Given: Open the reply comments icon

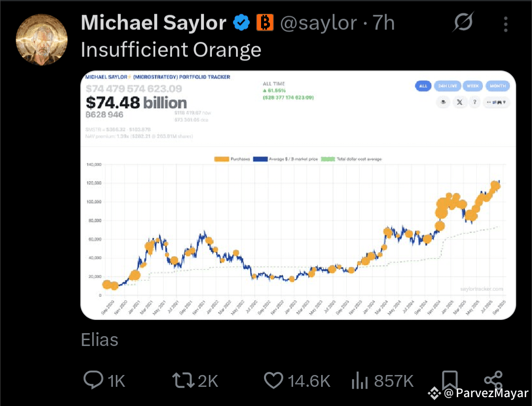Looking at the screenshot, I should [93, 380].
